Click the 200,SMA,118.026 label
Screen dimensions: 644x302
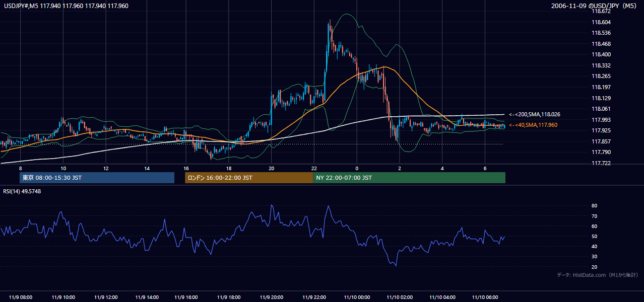(535, 115)
